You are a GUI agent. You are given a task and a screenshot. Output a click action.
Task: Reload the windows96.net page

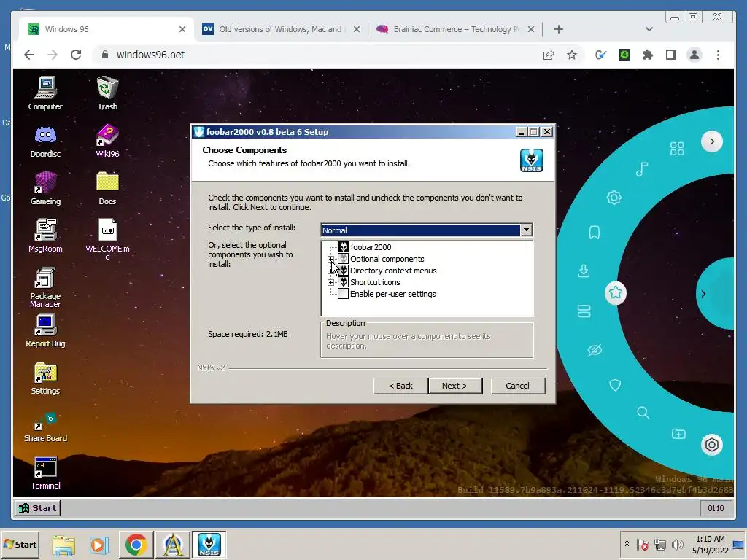(x=76, y=55)
